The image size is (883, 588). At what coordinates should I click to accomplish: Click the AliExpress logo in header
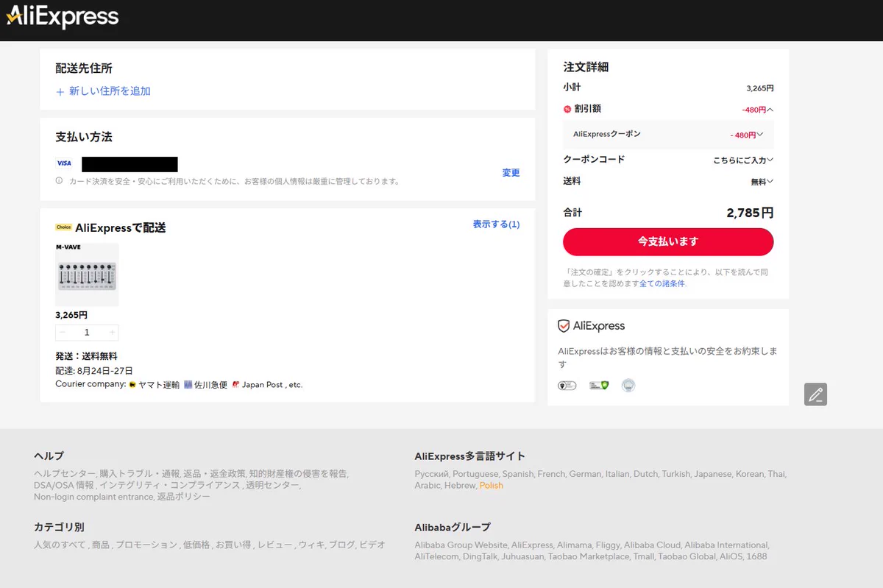coord(63,17)
